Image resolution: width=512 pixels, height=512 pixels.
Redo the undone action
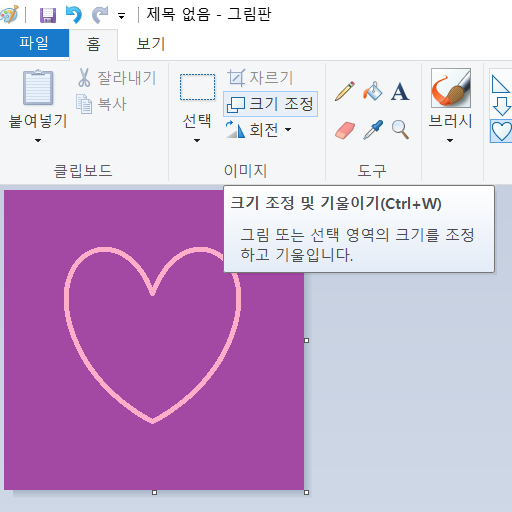tap(100, 15)
